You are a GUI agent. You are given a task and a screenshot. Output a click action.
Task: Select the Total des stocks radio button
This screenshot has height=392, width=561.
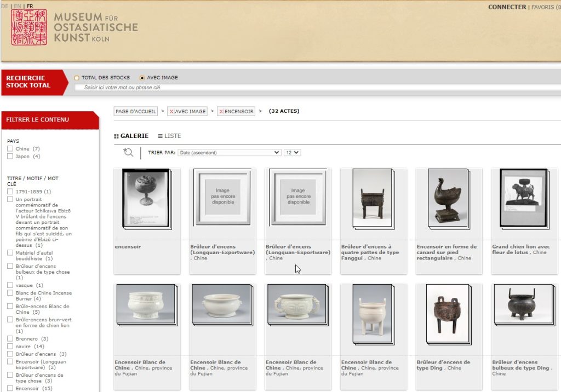pyautogui.click(x=77, y=78)
